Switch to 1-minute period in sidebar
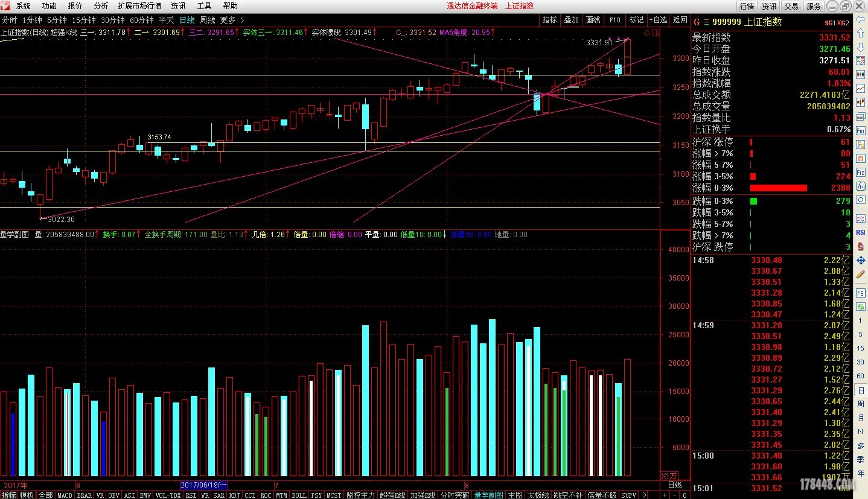Viewport: 868px width, 499px height. click(x=860, y=320)
